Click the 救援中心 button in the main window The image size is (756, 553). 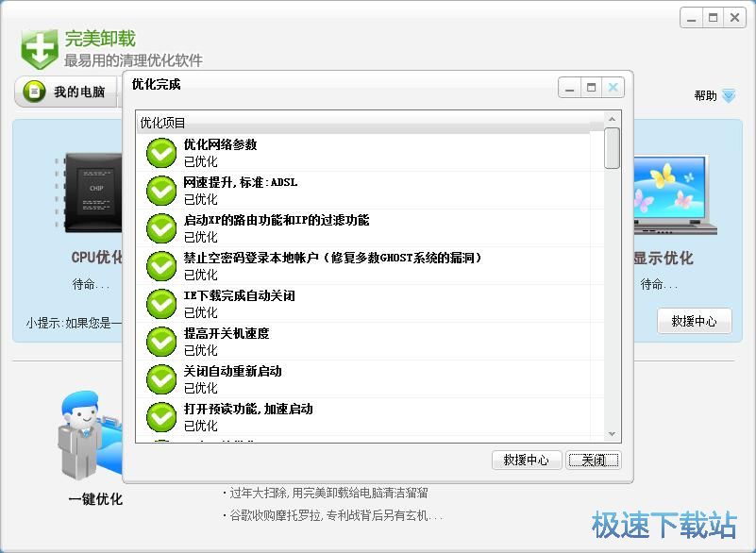point(695,321)
